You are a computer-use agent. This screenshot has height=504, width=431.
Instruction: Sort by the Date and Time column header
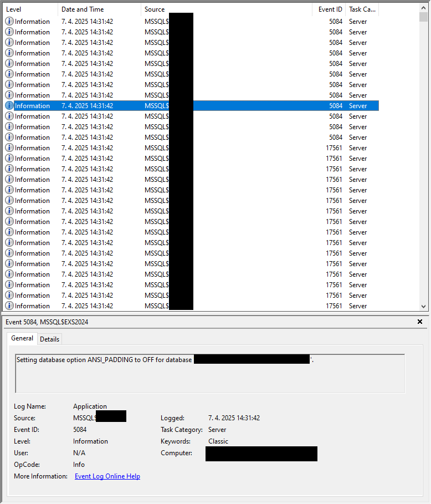click(99, 9)
